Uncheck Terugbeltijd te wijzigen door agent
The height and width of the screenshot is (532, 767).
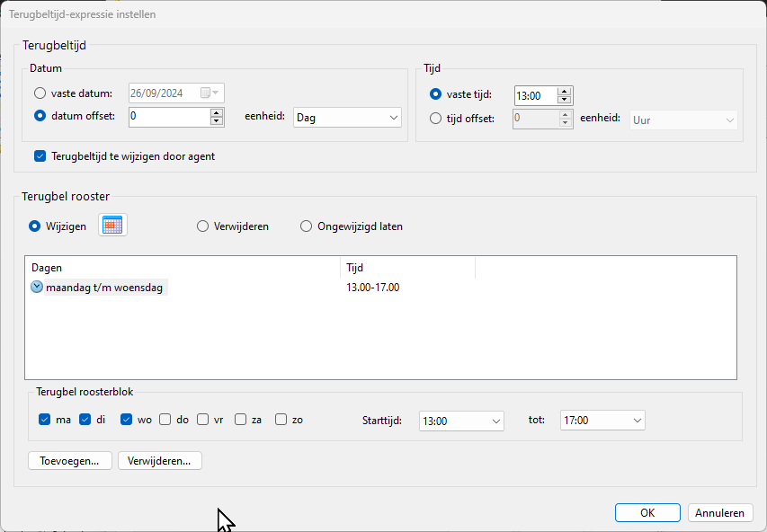point(40,156)
